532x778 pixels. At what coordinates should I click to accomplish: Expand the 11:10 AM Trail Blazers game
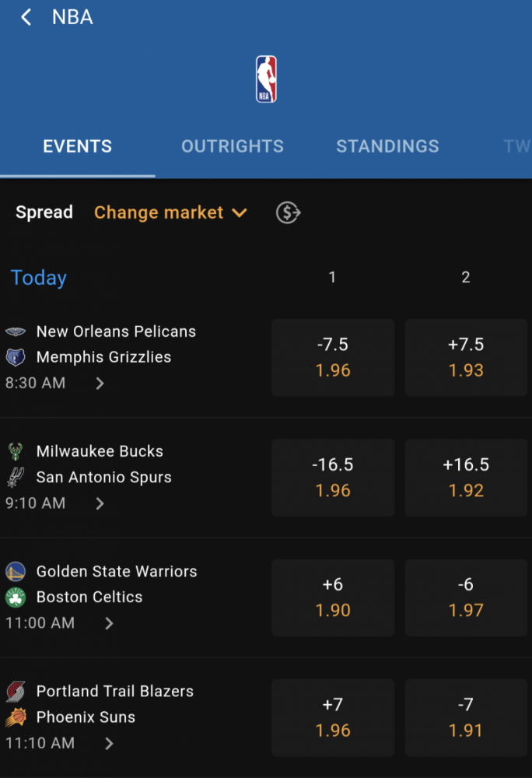pyautogui.click(x=109, y=743)
